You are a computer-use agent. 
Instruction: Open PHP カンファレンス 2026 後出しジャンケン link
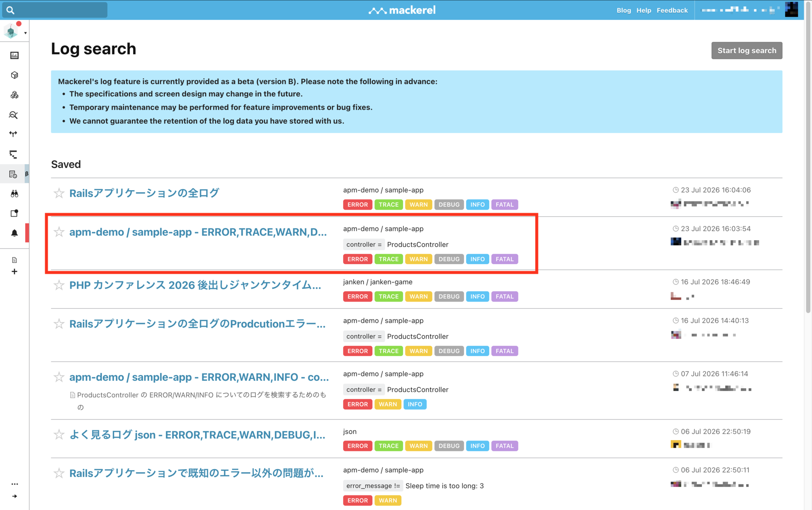(195, 285)
